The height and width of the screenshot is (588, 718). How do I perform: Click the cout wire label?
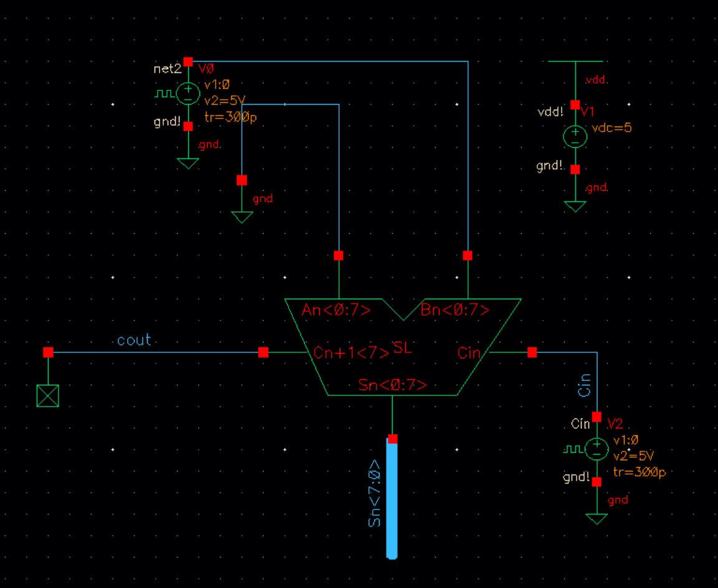[134, 340]
